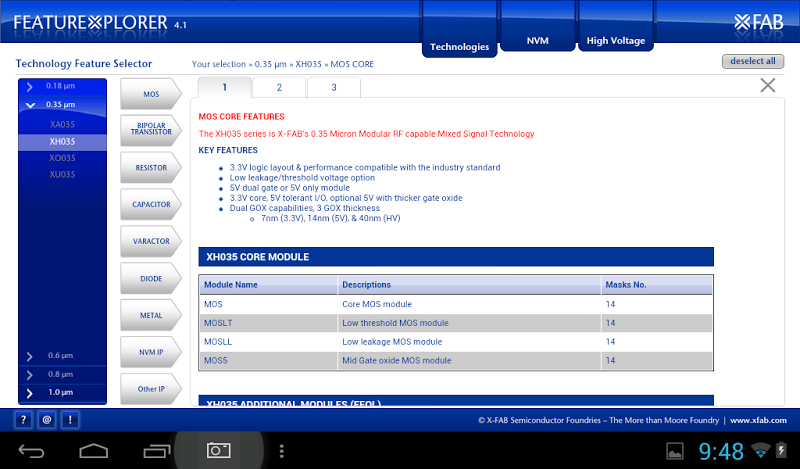This screenshot has width=800, height=469.
Task: Switch to page tab 1
Action: (x=224, y=87)
